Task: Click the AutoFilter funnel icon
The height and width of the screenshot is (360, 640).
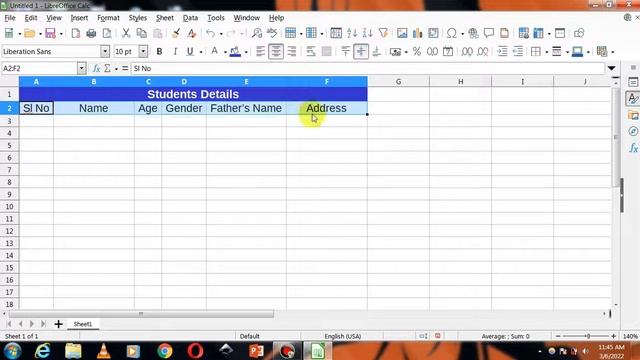Action: [x=383, y=33]
